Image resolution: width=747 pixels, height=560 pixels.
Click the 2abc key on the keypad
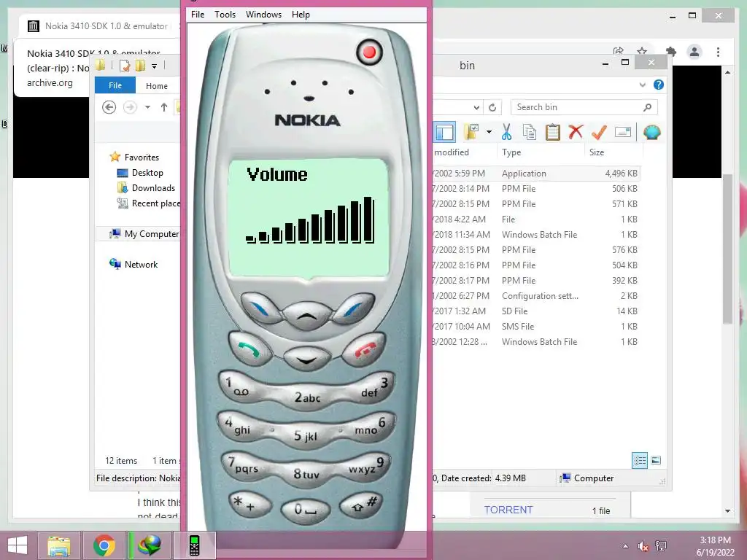[307, 397]
